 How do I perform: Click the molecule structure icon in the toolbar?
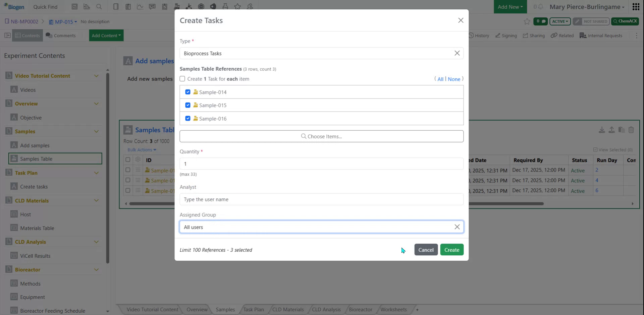(189, 6)
